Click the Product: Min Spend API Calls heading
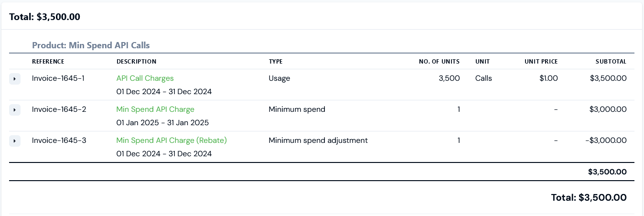This screenshot has height=216, width=644. point(91,45)
